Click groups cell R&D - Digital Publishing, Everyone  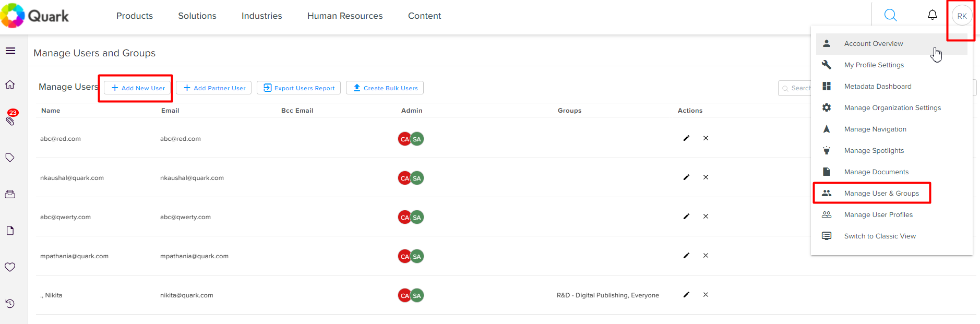[608, 295]
